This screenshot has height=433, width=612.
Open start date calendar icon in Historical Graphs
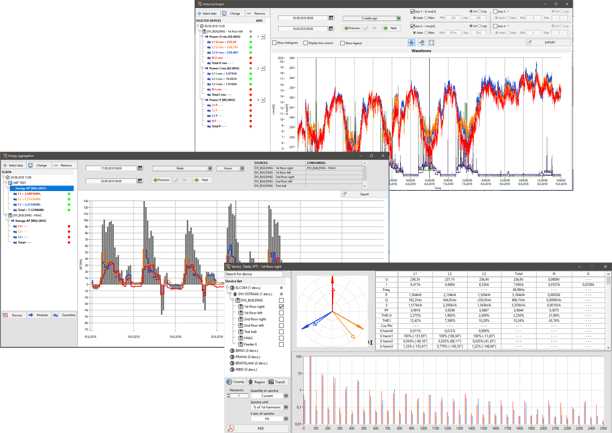coord(331,18)
